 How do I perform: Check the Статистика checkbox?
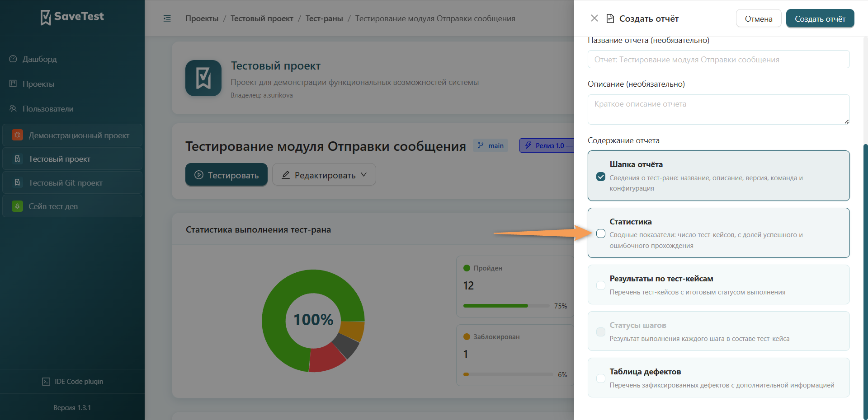(601, 233)
